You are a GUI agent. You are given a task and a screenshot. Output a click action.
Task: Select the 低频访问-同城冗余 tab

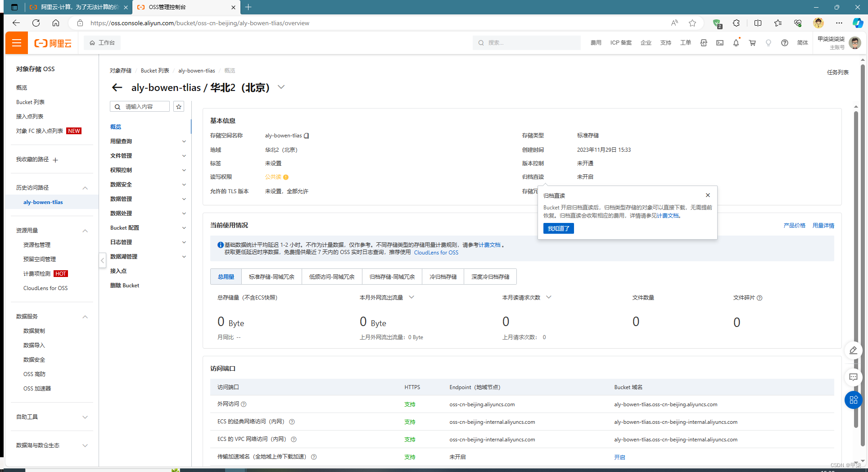[x=332, y=277]
